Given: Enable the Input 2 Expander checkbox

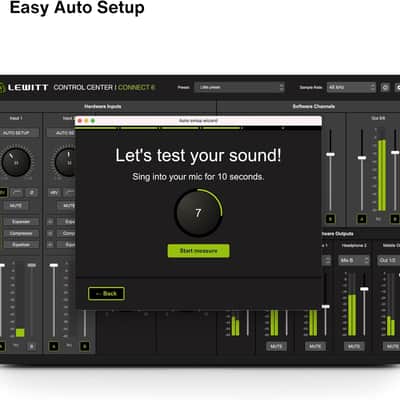Looking at the screenshot, I should pos(50,221).
